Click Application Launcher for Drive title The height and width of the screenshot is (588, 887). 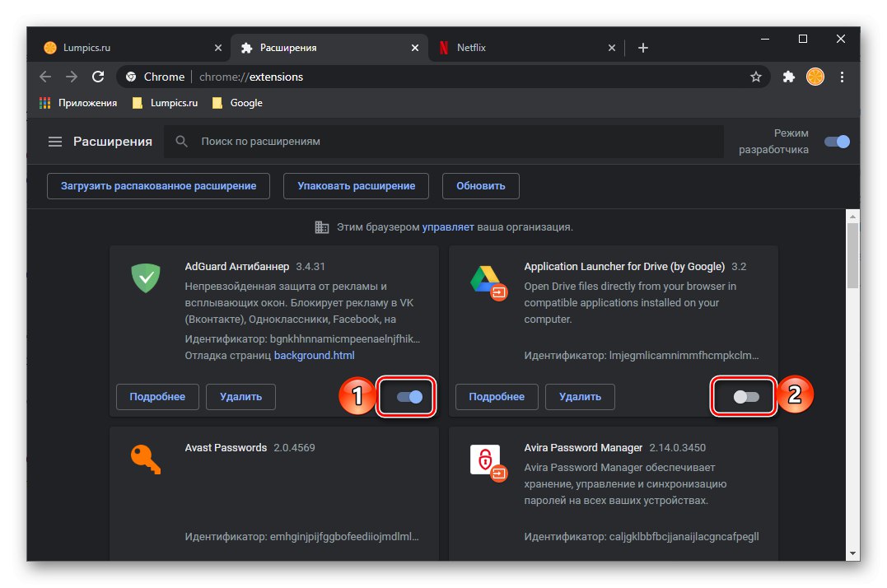point(624,266)
